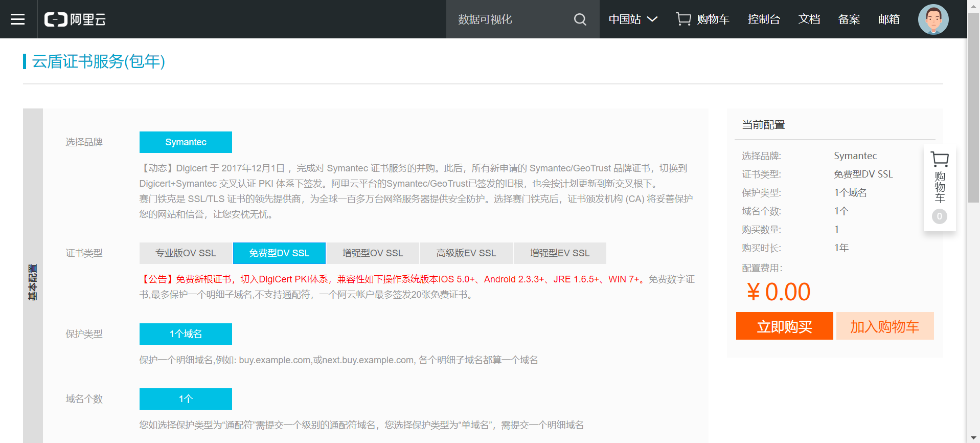
Task: Open the floating 购物车 side widget
Action: pyautogui.click(x=940, y=187)
